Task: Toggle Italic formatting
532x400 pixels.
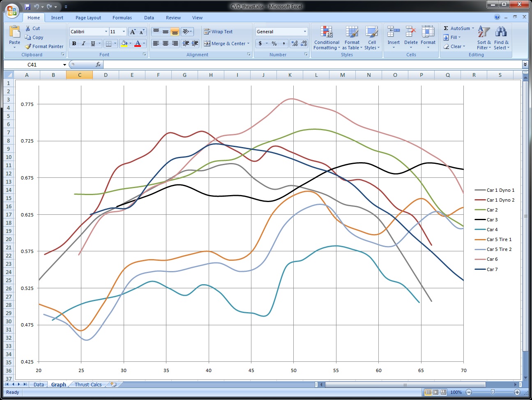Action: point(83,44)
